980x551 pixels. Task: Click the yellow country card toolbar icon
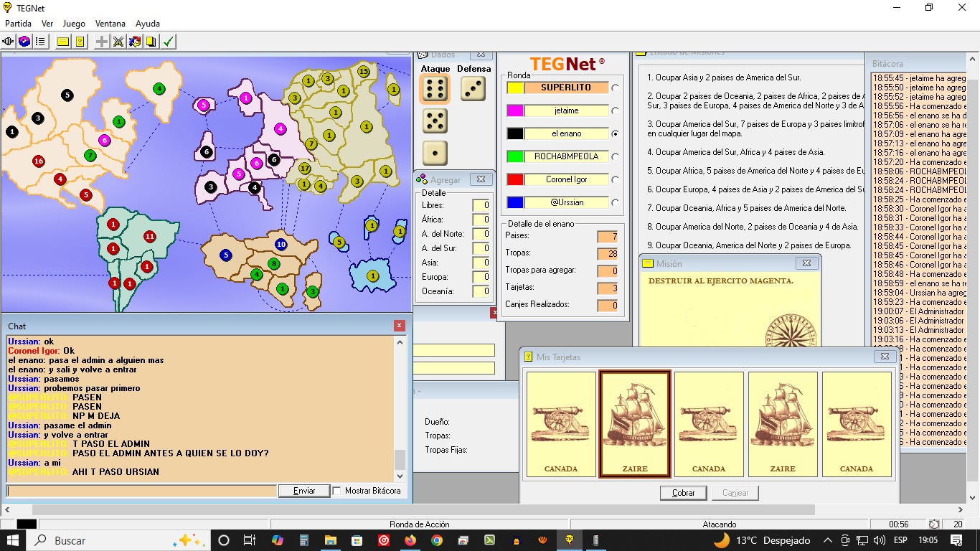click(80, 42)
